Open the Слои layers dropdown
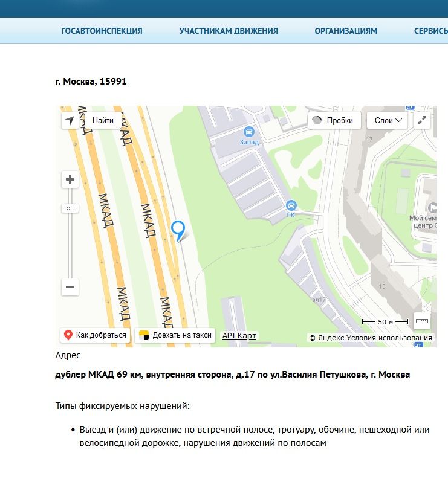The height and width of the screenshot is (499, 448). point(388,120)
